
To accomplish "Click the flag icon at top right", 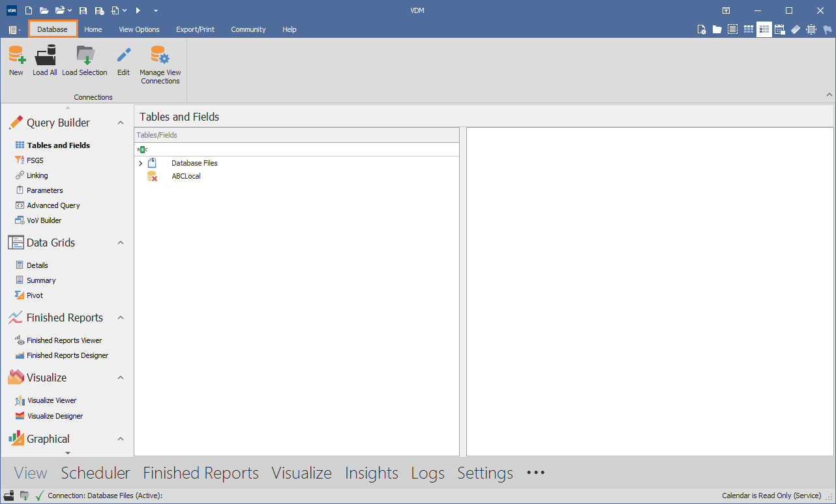I will coord(827,29).
